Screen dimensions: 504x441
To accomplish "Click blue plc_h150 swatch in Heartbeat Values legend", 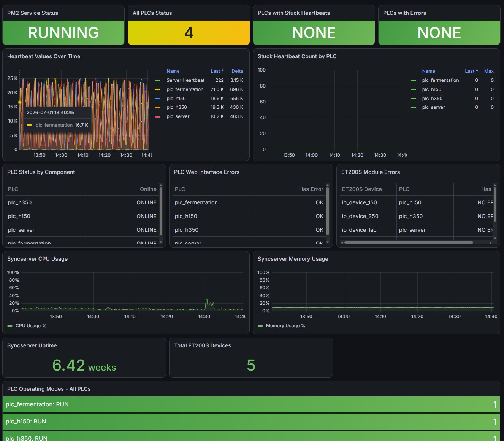I will click(x=158, y=99).
